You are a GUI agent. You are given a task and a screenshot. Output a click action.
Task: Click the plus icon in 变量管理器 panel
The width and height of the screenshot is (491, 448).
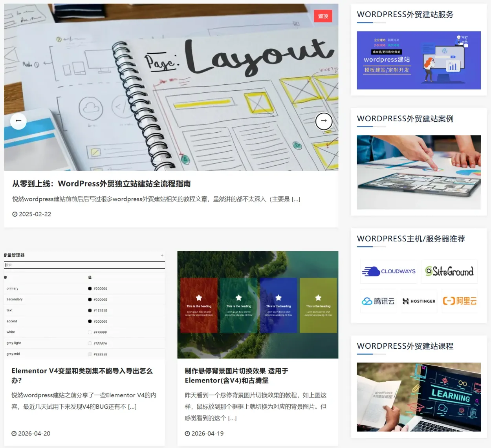pos(162,255)
